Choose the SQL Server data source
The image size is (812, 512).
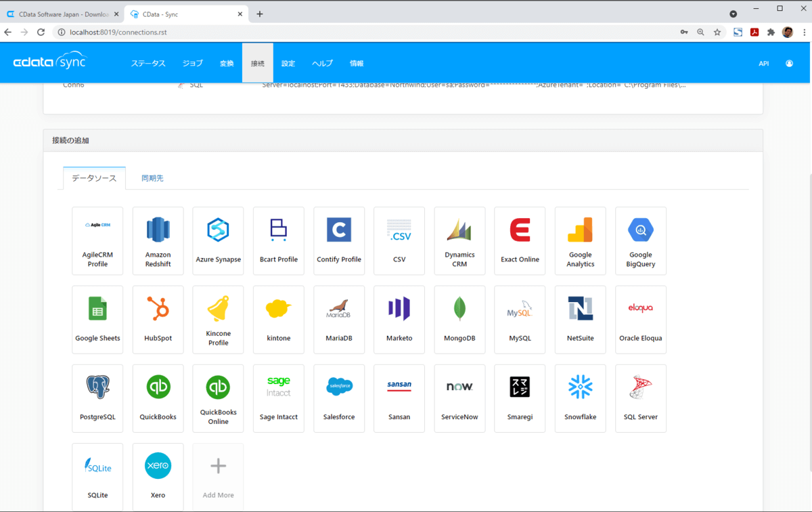(x=641, y=398)
